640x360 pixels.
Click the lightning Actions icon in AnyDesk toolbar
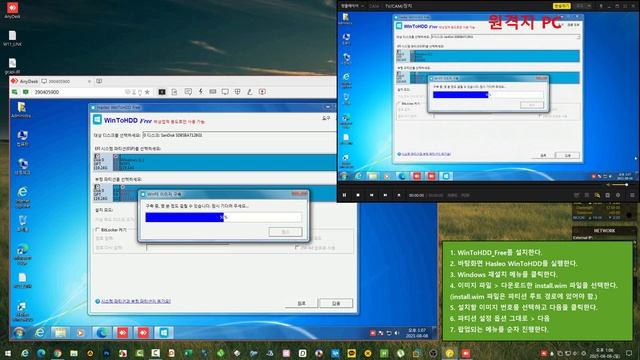tap(200, 92)
